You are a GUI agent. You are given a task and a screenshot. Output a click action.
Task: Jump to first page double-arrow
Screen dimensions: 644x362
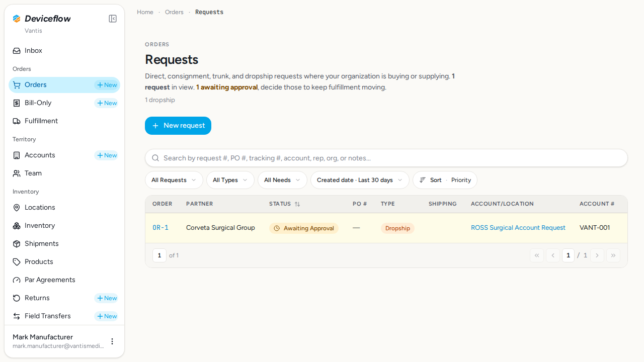[x=537, y=255]
